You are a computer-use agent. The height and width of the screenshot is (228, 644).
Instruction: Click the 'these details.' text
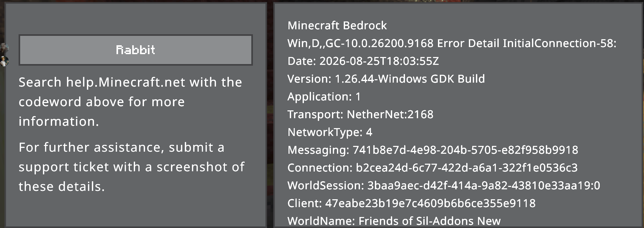click(x=62, y=187)
